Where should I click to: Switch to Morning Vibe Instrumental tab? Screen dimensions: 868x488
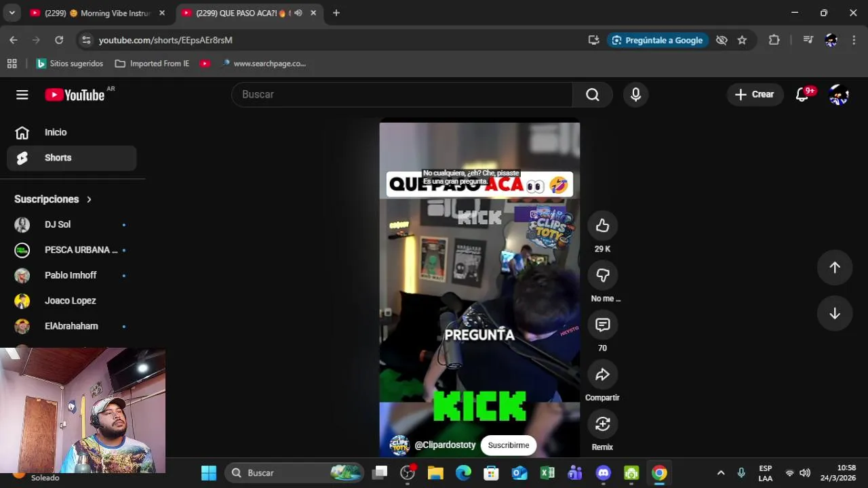(98, 13)
